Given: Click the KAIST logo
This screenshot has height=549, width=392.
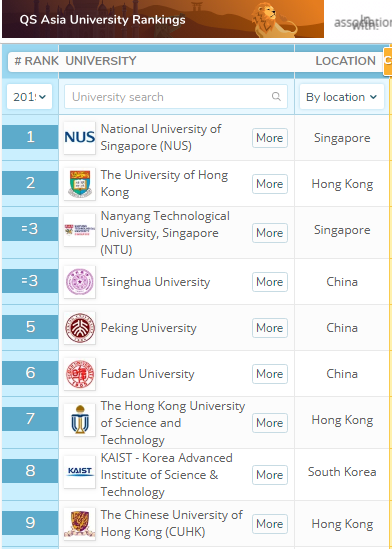Looking at the screenshot, I should [x=79, y=472].
